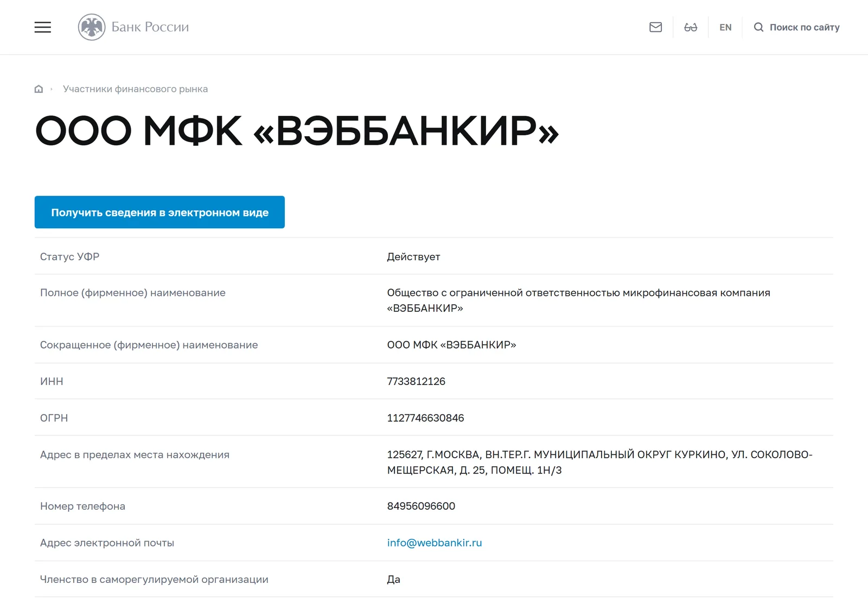Screen dimensions: 868x610
Task: Open the hamburger main menu
Action: (43, 27)
